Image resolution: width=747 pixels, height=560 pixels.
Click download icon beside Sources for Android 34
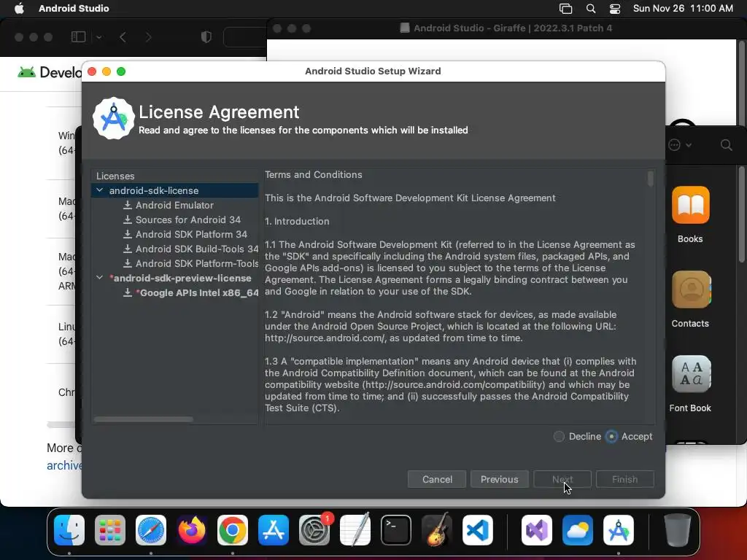127,219
